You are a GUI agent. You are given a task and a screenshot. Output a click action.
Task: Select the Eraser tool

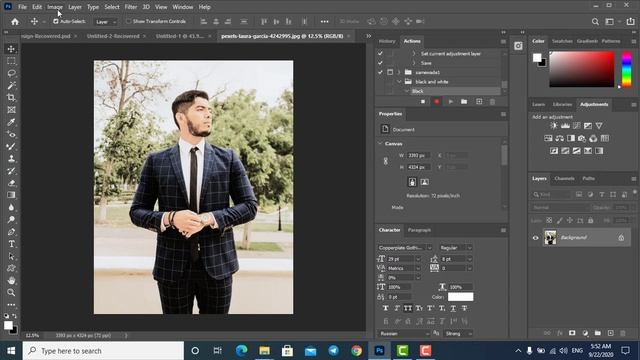point(11,183)
